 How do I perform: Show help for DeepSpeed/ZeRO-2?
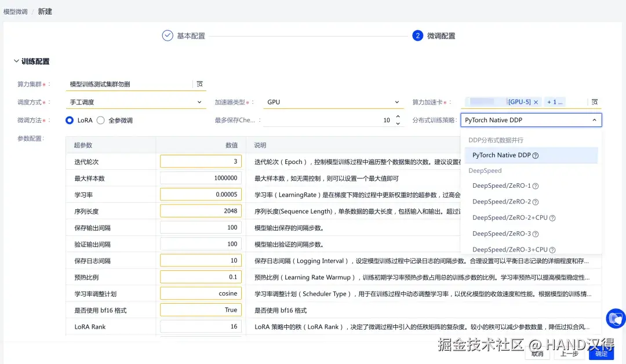coord(536,202)
